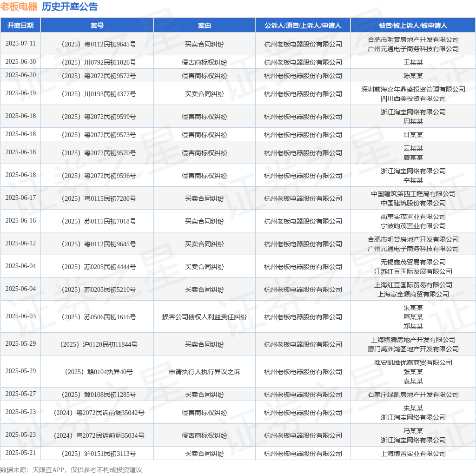
Task: Click defendant 王某某
Action: point(413,63)
